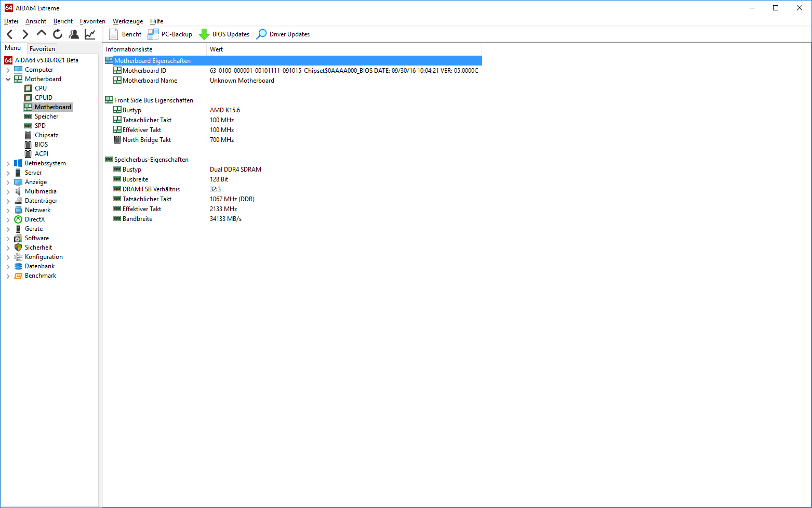Click the forward navigation arrow
Image resolution: width=812 pixels, height=508 pixels.
(x=25, y=34)
